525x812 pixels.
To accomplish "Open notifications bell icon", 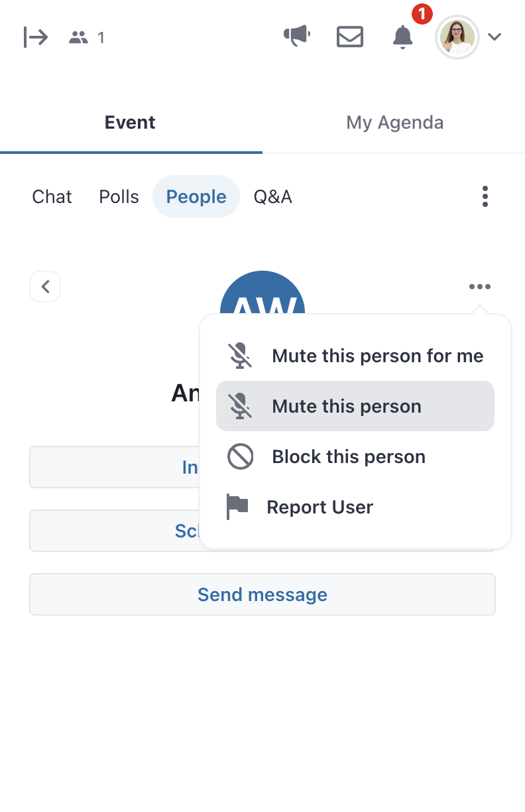I will (402, 37).
